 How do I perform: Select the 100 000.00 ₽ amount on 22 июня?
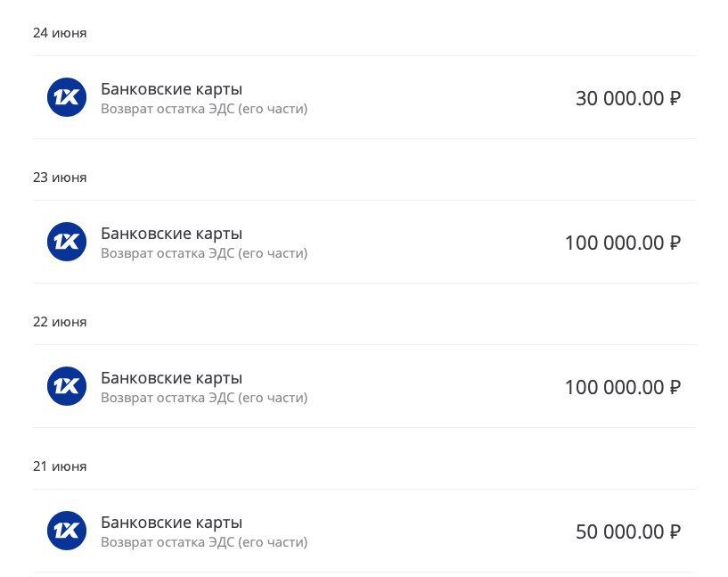pyautogui.click(x=623, y=387)
